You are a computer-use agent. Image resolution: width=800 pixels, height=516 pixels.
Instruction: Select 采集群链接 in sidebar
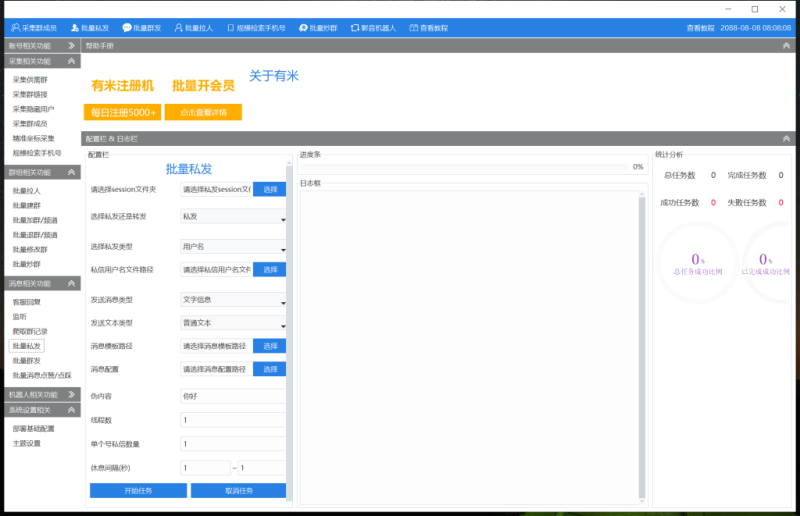point(30,94)
